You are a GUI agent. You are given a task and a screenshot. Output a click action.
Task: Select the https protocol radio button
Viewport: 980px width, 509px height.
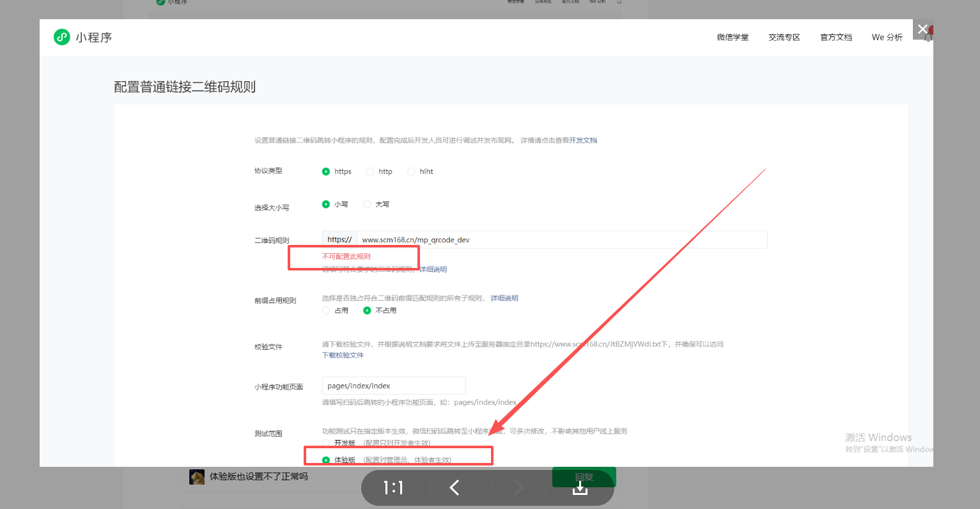pos(326,171)
